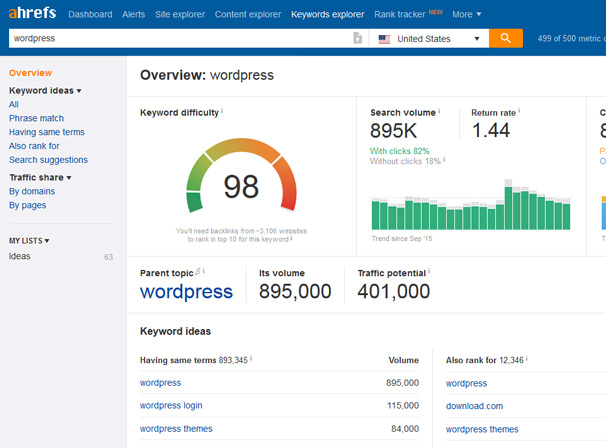This screenshot has height=448, width=606.
Task: Open Content explorer
Action: tap(248, 14)
